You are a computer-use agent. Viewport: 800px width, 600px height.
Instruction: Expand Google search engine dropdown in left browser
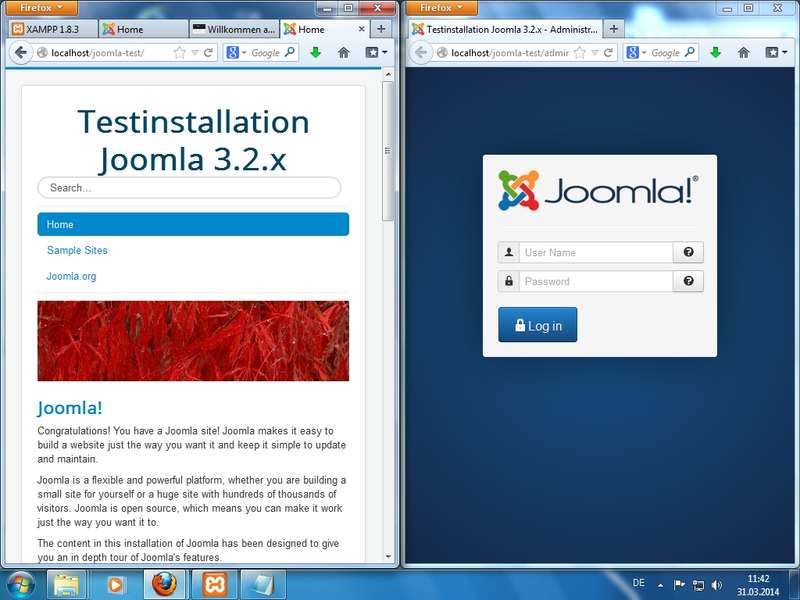coord(236,53)
